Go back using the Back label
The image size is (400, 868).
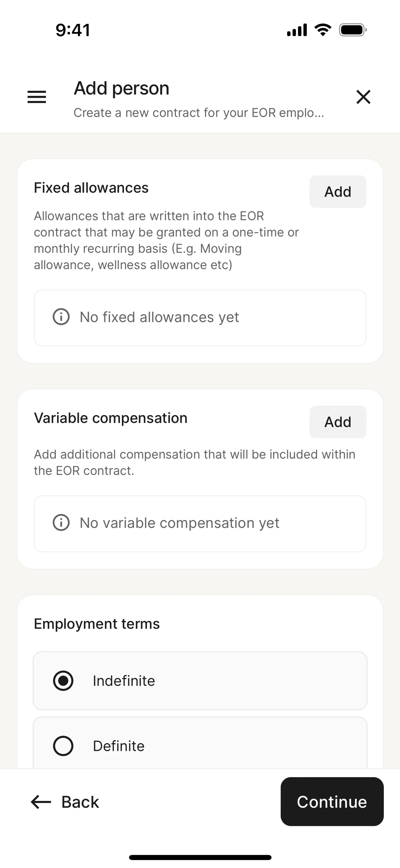pyautogui.click(x=80, y=802)
